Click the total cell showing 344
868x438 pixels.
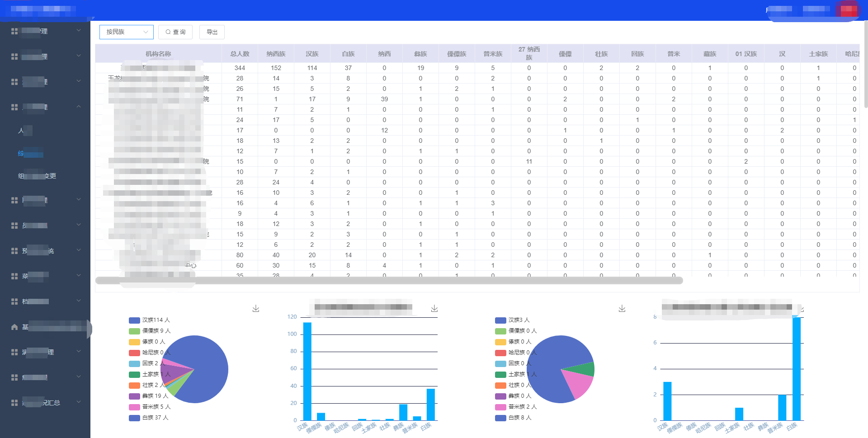240,68
